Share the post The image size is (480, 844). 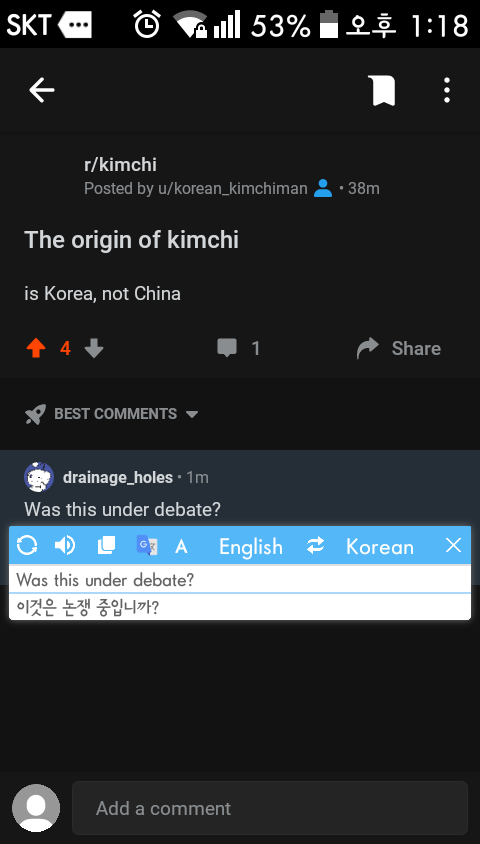[x=399, y=348]
